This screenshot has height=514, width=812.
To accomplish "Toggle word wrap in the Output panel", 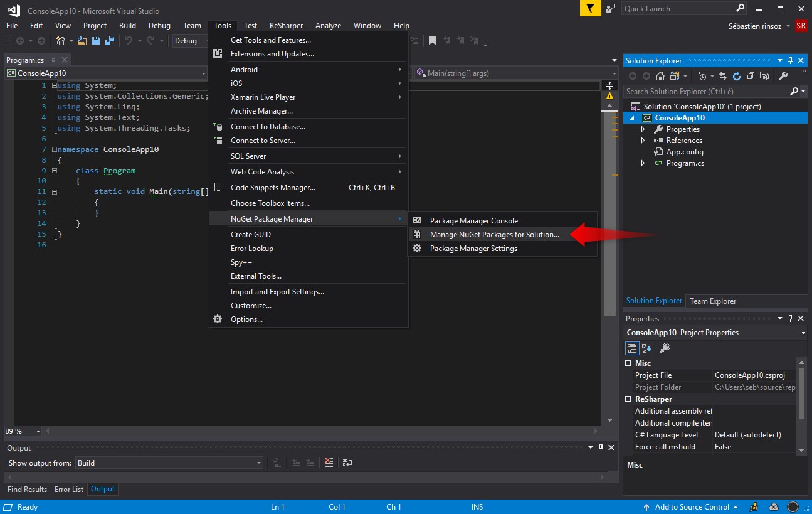I will coord(347,463).
